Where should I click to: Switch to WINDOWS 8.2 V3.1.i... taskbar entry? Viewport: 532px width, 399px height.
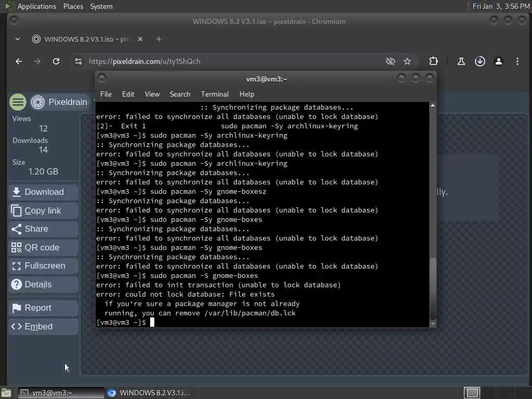149,393
